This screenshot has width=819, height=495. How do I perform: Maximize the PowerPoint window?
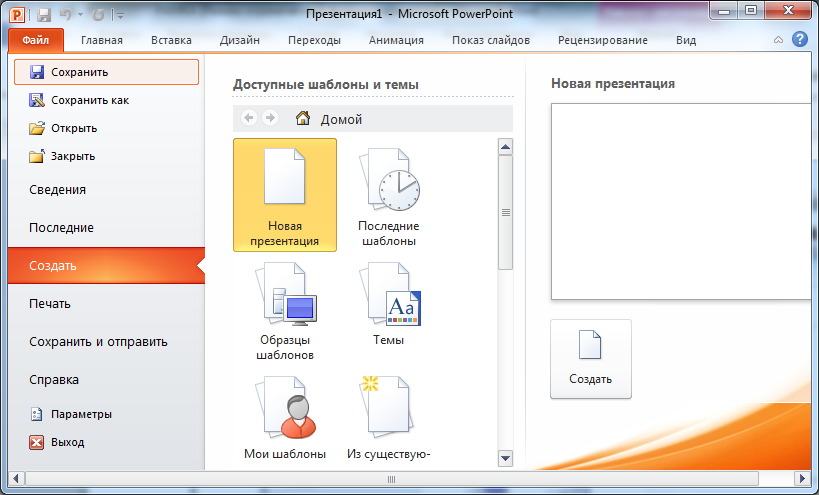pyautogui.click(x=751, y=10)
